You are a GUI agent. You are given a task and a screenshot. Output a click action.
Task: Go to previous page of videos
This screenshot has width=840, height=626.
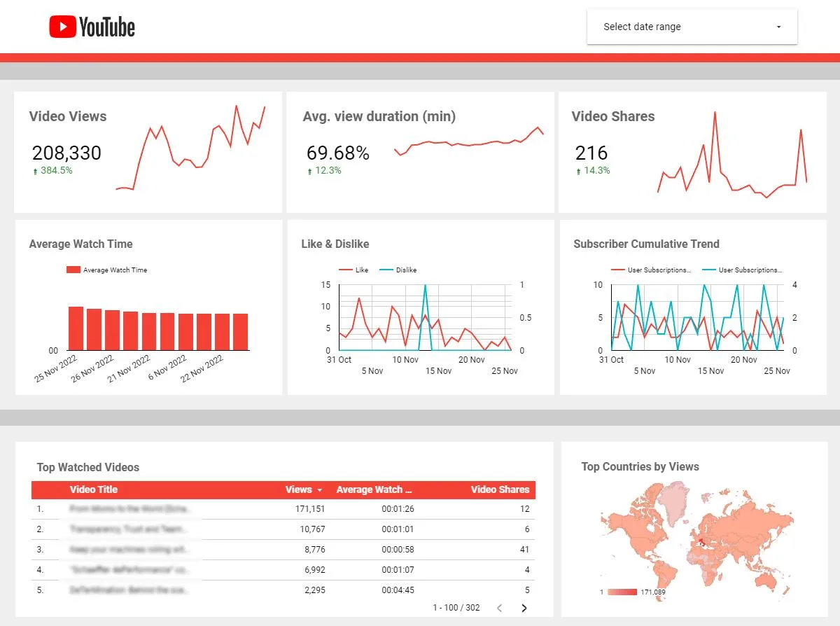click(499, 608)
